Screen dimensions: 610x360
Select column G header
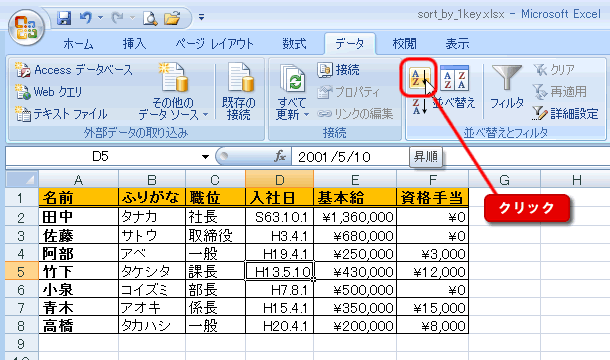505,180
